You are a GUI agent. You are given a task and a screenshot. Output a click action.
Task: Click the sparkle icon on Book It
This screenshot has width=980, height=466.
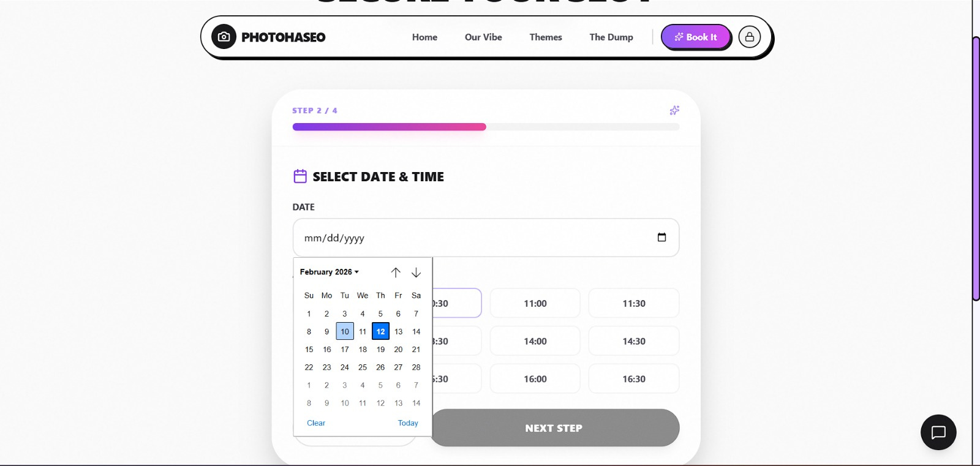(677, 37)
